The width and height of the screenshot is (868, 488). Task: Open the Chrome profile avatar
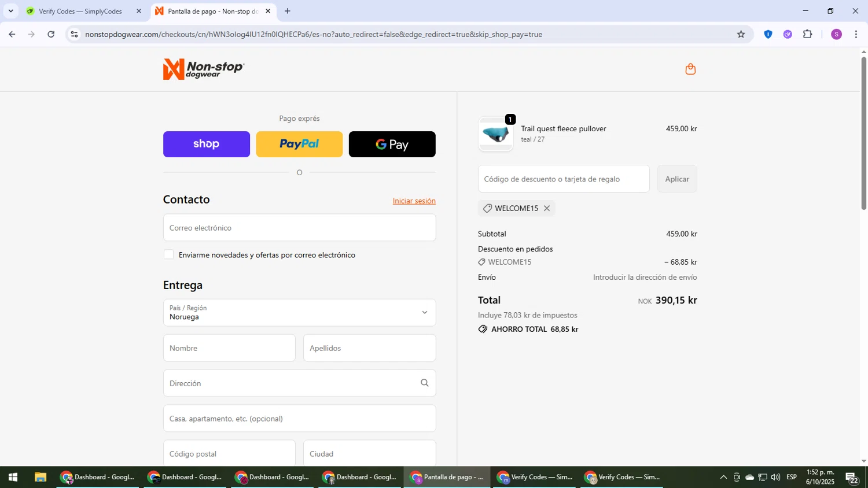(x=836, y=34)
